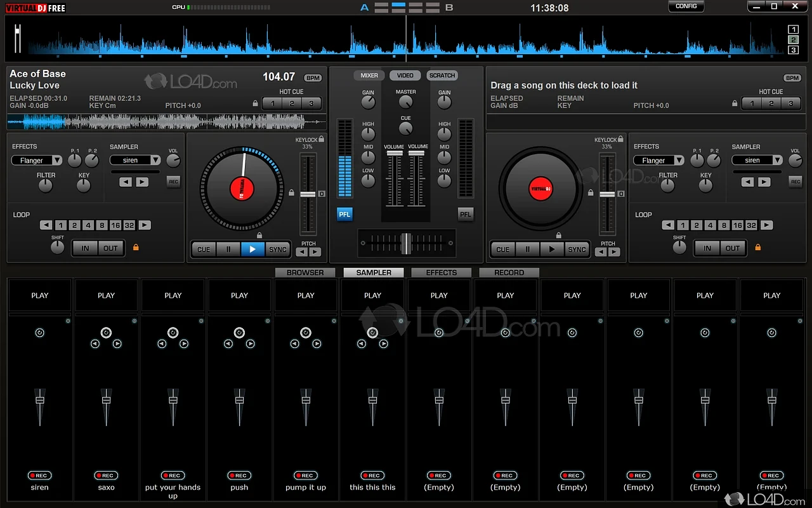This screenshot has height=508, width=812.
Task: Click the left deck loop IN button
Action: 85,248
